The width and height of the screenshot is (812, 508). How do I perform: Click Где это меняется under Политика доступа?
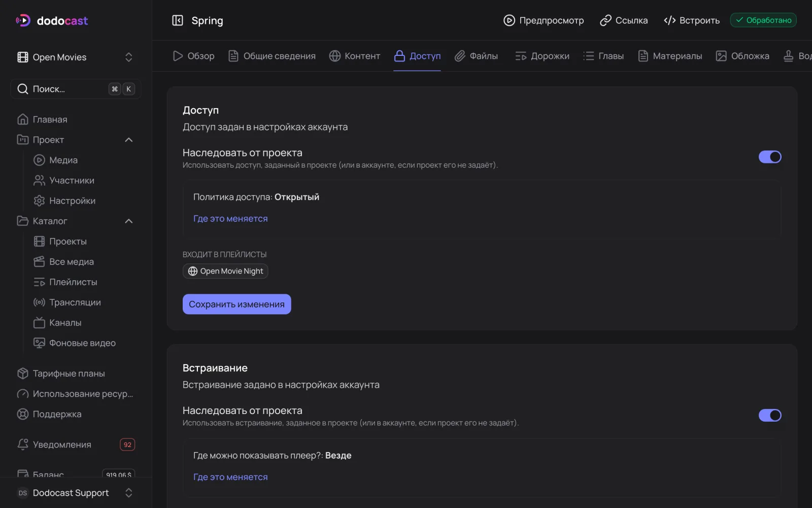pyautogui.click(x=230, y=218)
